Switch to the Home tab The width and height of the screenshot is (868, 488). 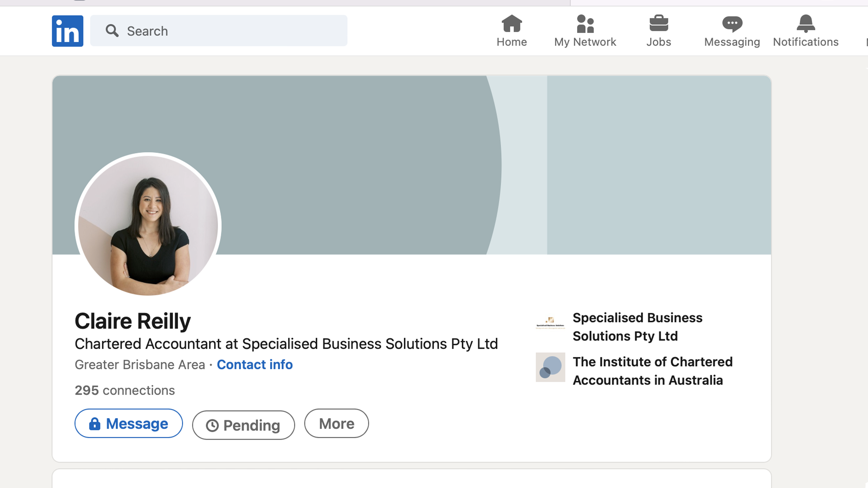coord(511,31)
